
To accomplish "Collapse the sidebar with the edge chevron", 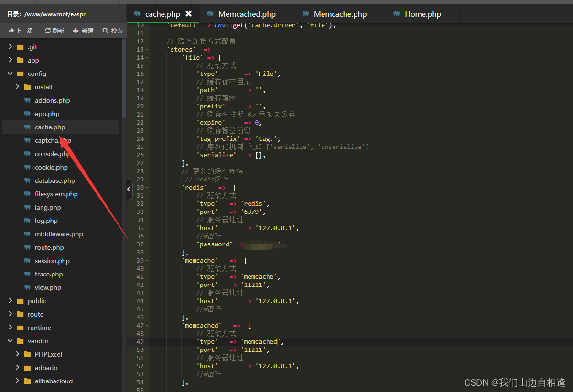I will coord(129,190).
